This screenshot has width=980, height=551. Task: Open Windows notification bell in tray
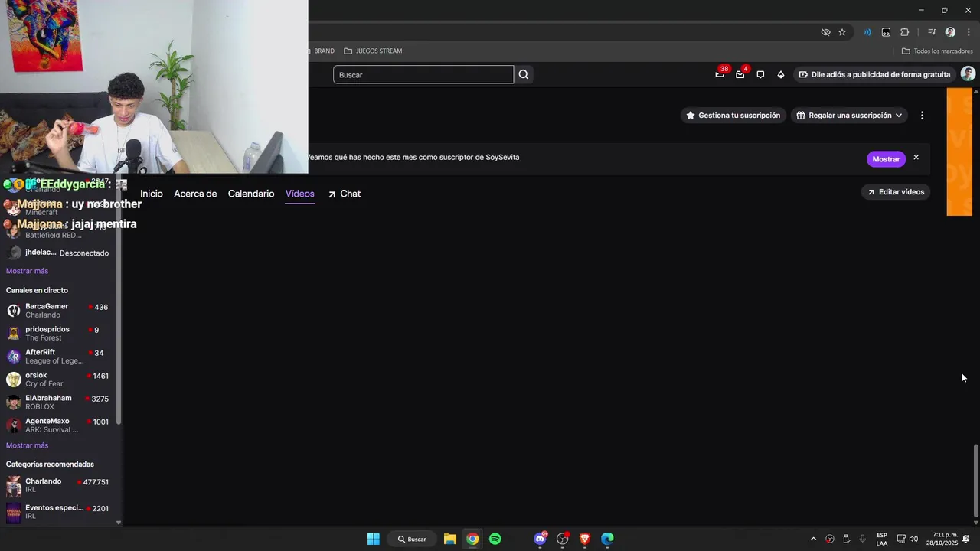tap(966, 539)
